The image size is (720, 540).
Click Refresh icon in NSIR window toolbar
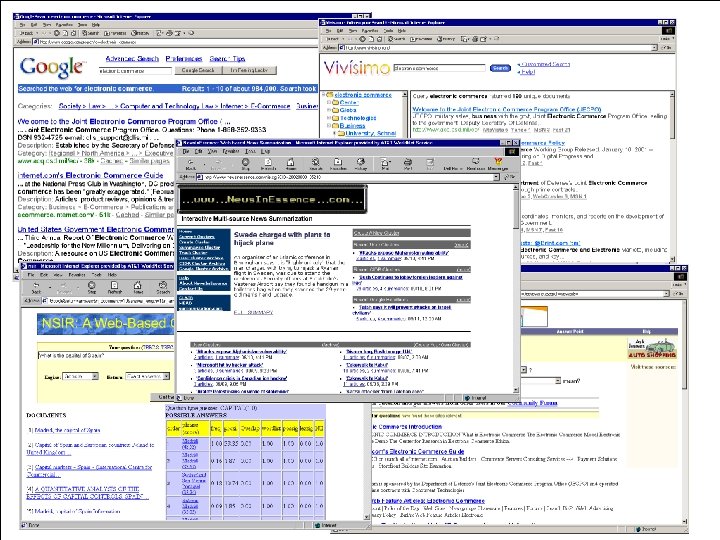pos(114,287)
